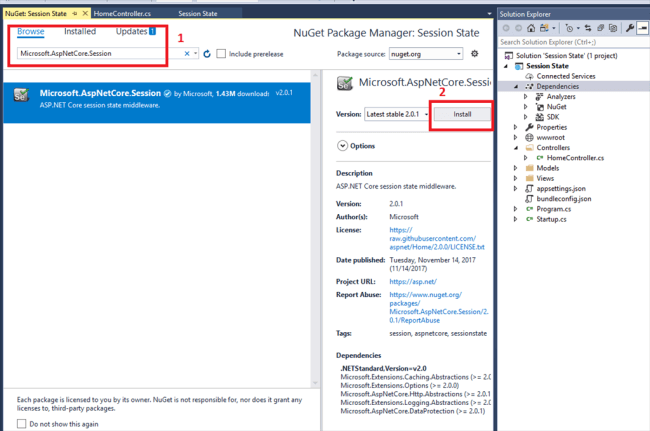Click the Solution Explorer Forward navigation arrow
This screenshot has height=431, width=650.
[518, 28]
